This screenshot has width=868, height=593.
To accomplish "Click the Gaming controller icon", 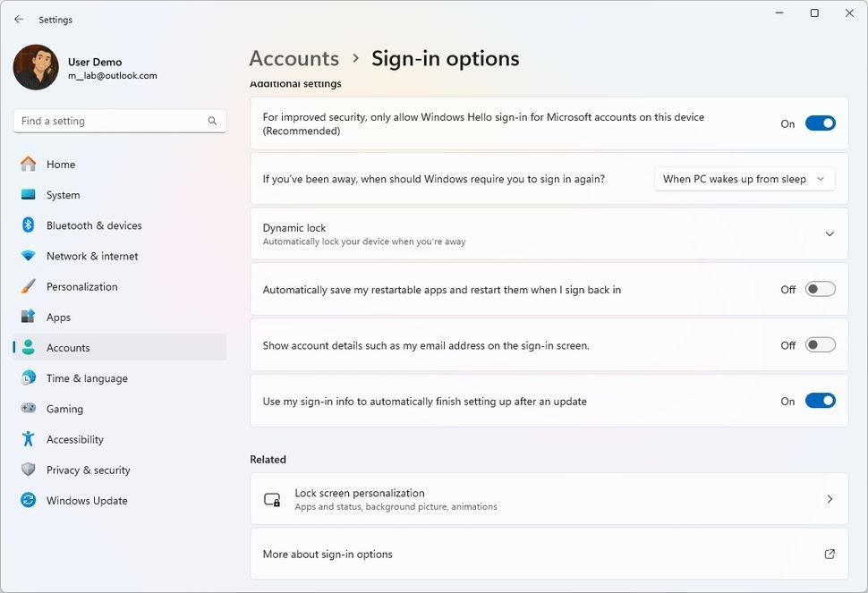I will pyautogui.click(x=29, y=409).
